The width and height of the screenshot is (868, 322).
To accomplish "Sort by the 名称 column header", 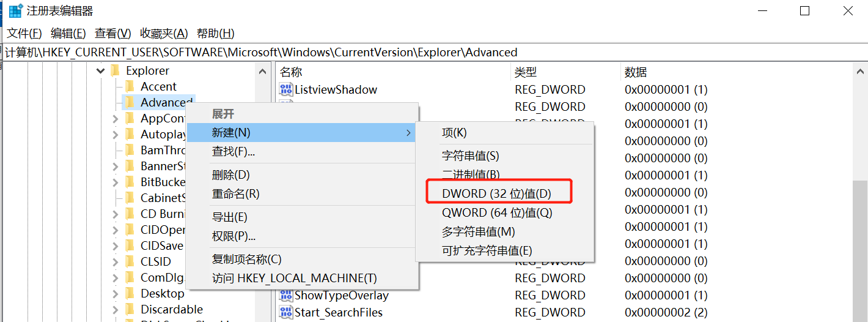I will coord(393,72).
